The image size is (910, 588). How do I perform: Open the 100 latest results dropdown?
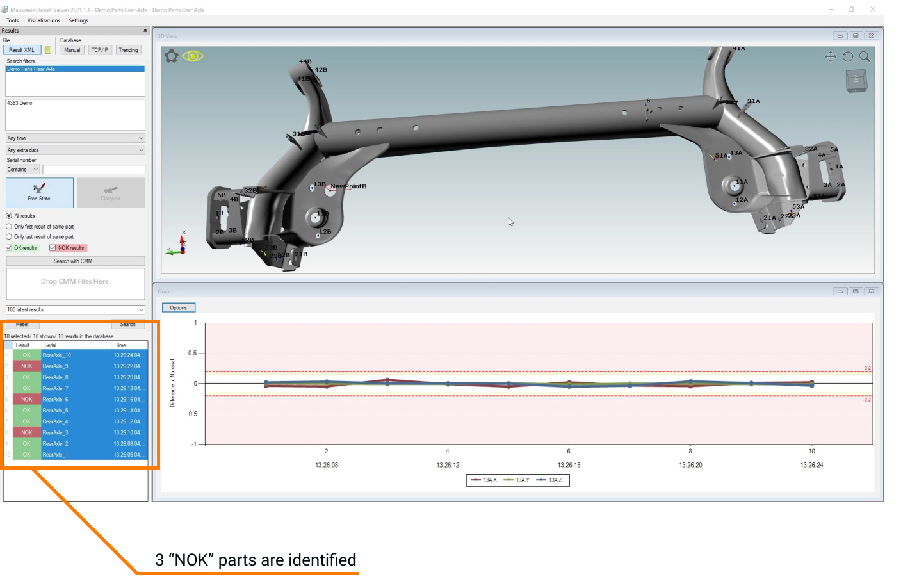tap(76, 310)
